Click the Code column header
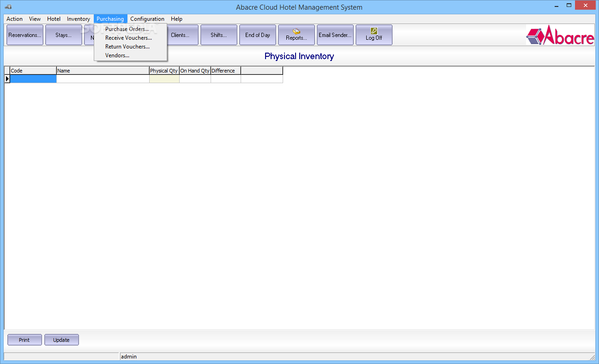Screen dimensions: 599x364 coord(33,71)
